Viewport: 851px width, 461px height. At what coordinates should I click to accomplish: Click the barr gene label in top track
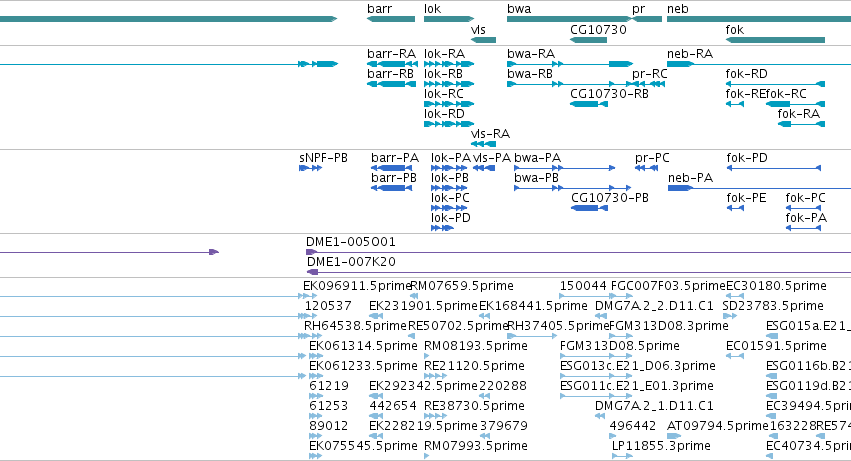(x=379, y=9)
